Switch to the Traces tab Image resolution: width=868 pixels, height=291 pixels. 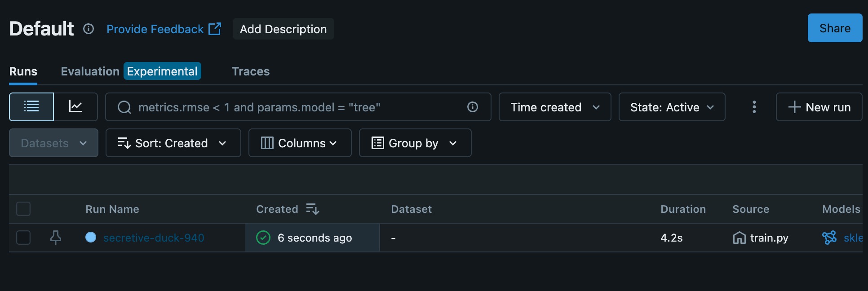(x=251, y=71)
